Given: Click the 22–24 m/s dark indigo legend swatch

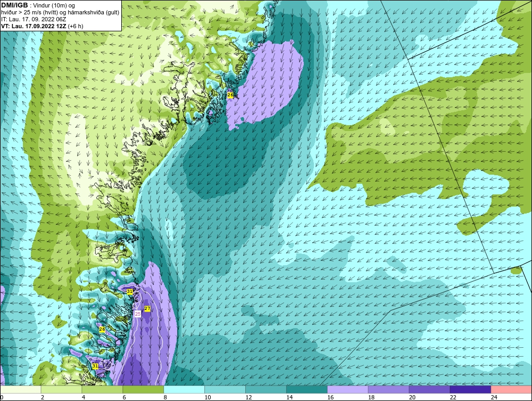Looking at the screenshot, I should (x=471, y=389).
